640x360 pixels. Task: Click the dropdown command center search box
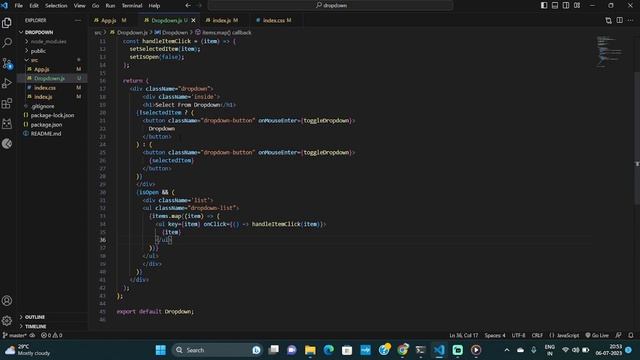click(331, 5)
